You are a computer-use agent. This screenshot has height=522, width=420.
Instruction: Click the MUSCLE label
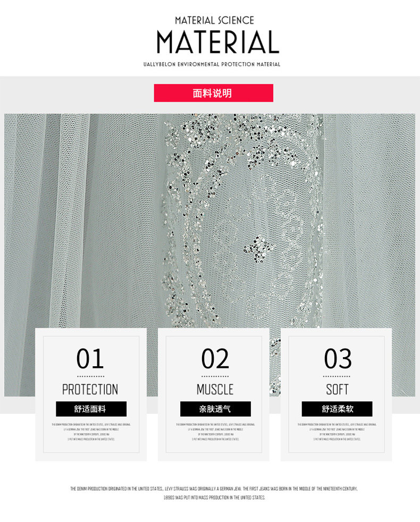pyautogui.click(x=215, y=390)
